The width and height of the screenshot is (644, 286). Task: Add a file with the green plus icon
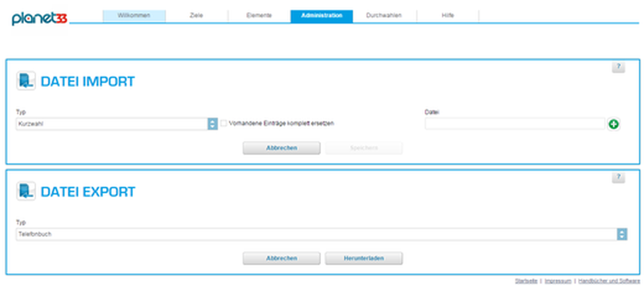point(614,125)
